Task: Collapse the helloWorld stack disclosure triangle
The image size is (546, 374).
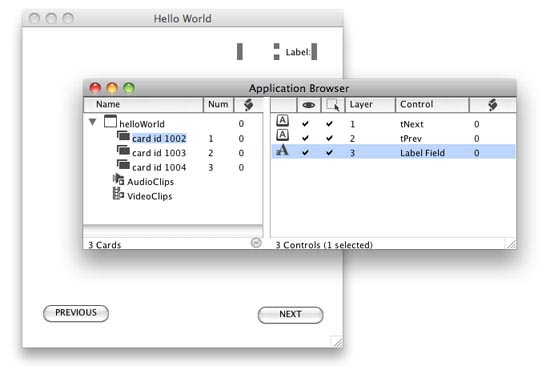Action: 92,122
